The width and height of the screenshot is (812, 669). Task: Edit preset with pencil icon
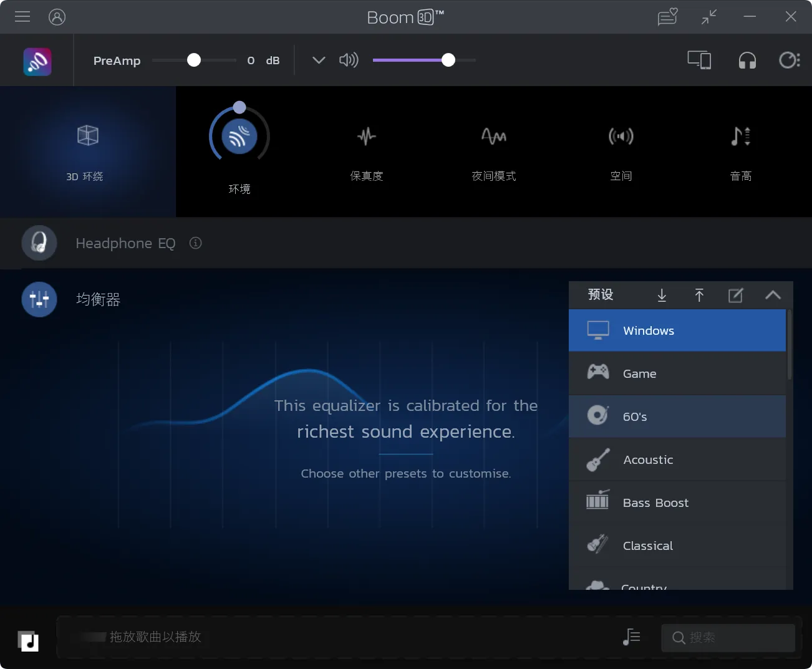pos(736,295)
